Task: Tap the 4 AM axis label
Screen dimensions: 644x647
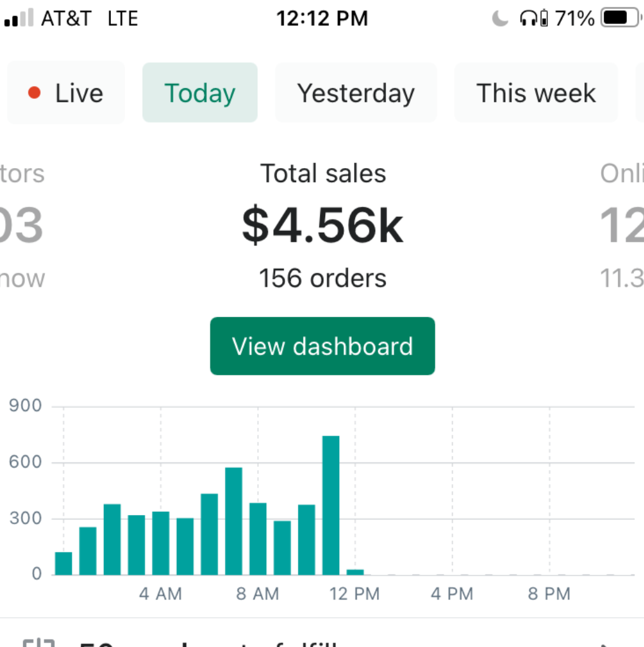Action: click(x=160, y=594)
